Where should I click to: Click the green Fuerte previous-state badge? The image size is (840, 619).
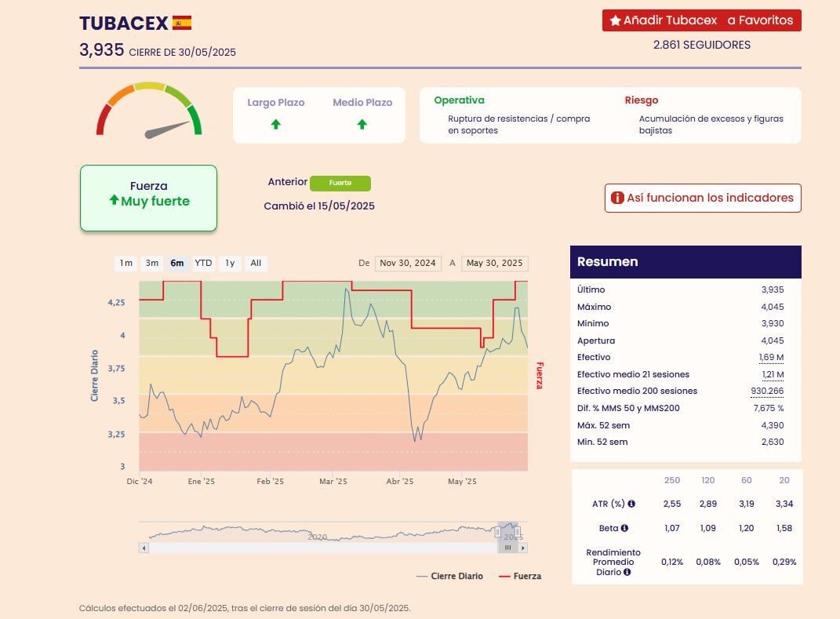click(340, 183)
